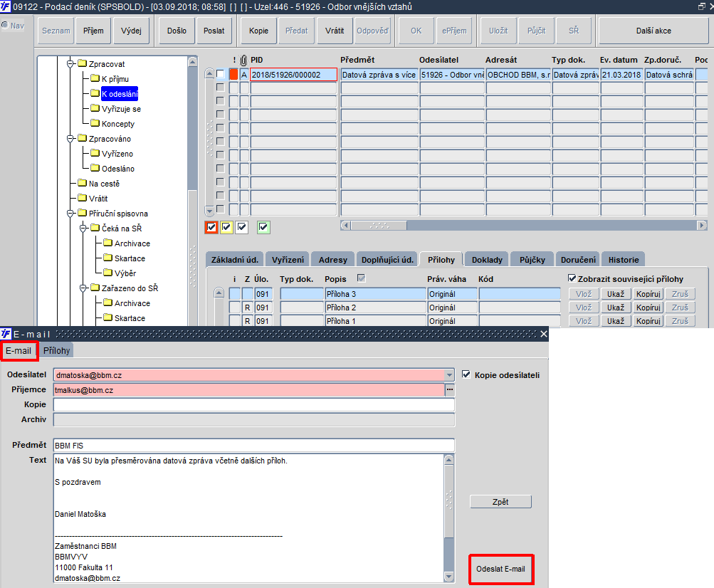Toggle the Kopie odesílateli checkbox

(x=466, y=374)
